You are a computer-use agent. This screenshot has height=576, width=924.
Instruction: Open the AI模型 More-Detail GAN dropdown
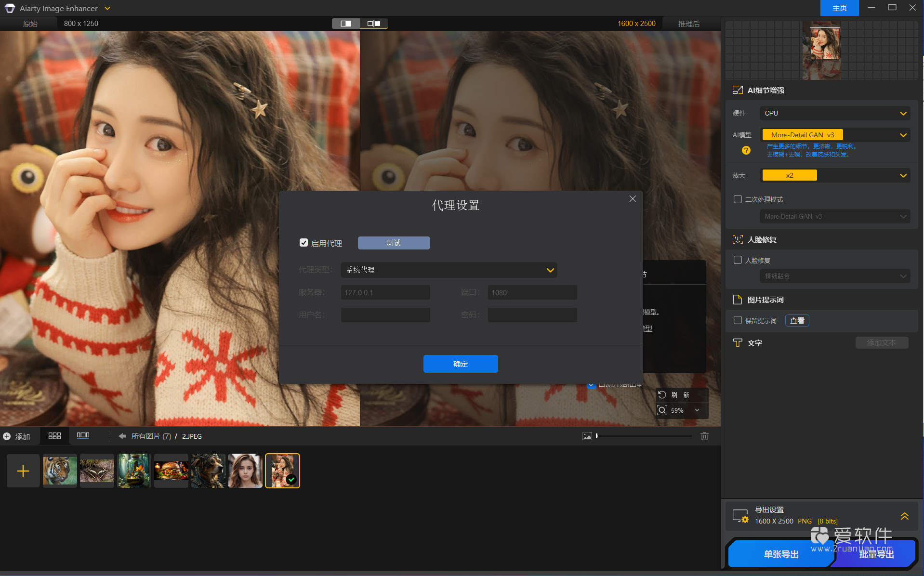pos(835,135)
